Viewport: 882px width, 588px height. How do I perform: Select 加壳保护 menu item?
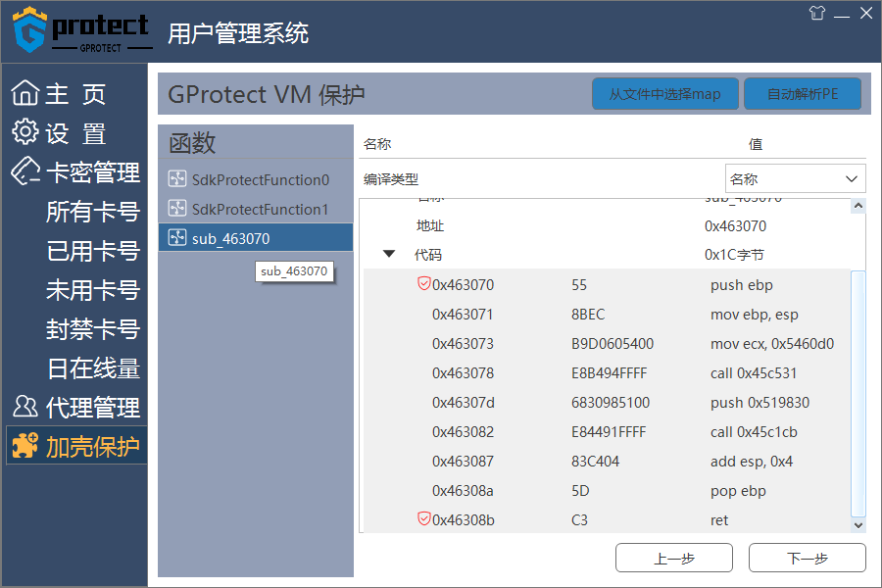pos(76,446)
